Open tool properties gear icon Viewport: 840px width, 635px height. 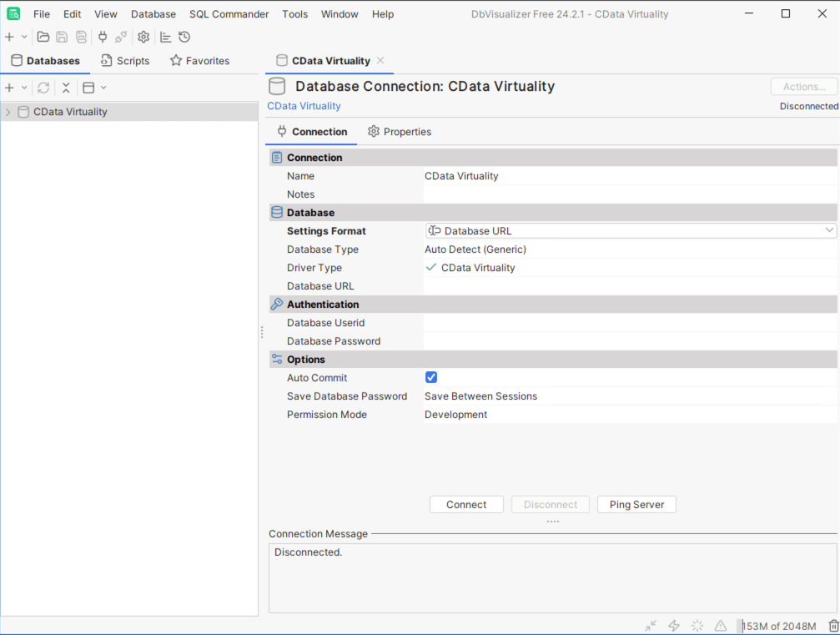(143, 37)
